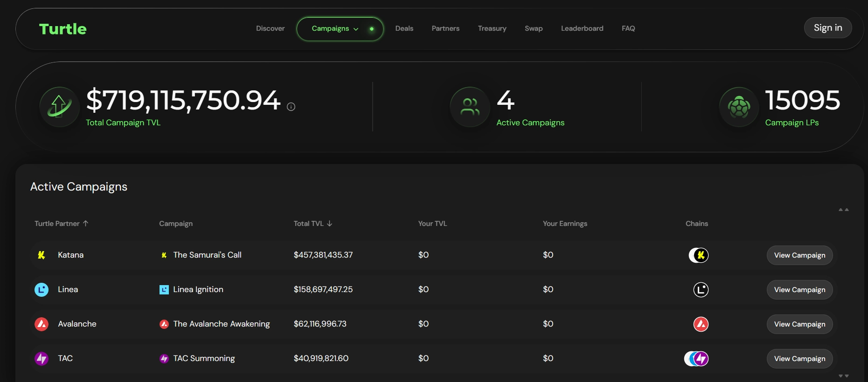The height and width of the screenshot is (382, 868).
Task: Click the Avalanche partner icon
Action: [42, 324]
